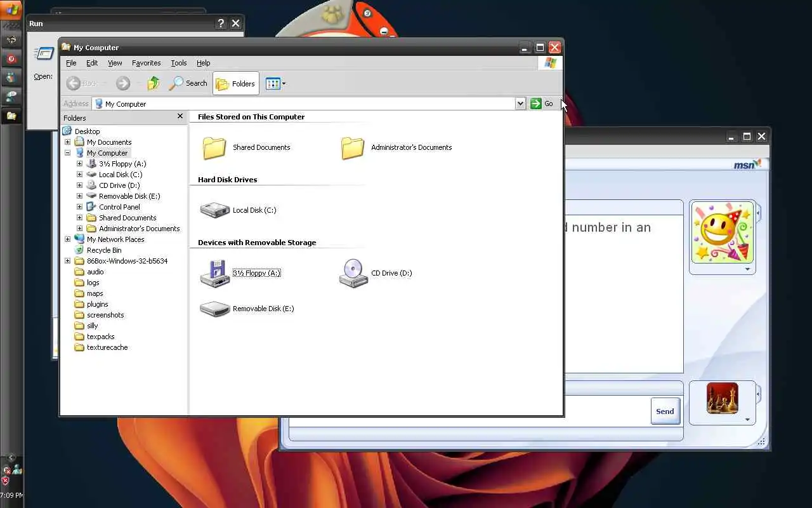Expand My Documents in the tree
The width and height of the screenshot is (812, 508).
pos(67,142)
